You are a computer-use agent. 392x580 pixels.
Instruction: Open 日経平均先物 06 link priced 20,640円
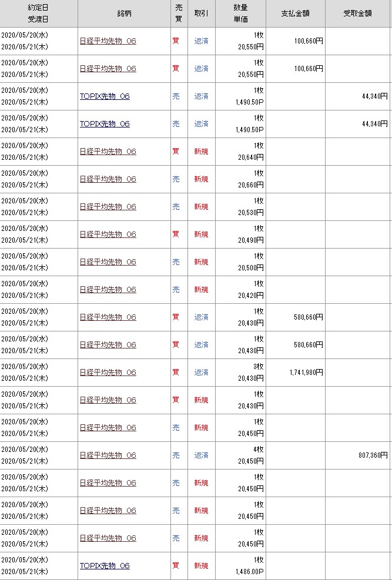click(x=108, y=152)
